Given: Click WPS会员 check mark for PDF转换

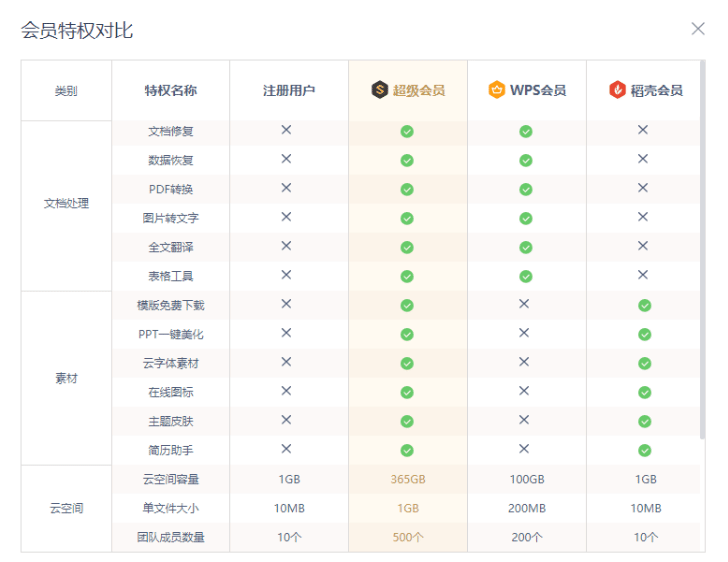Looking at the screenshot, I should (526, 190).
